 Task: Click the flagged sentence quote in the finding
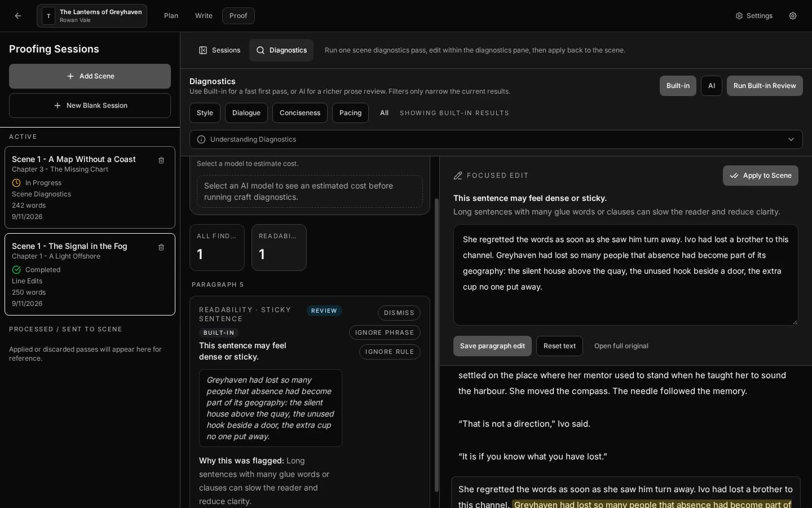pyautogui.click(x=271, y=408)
